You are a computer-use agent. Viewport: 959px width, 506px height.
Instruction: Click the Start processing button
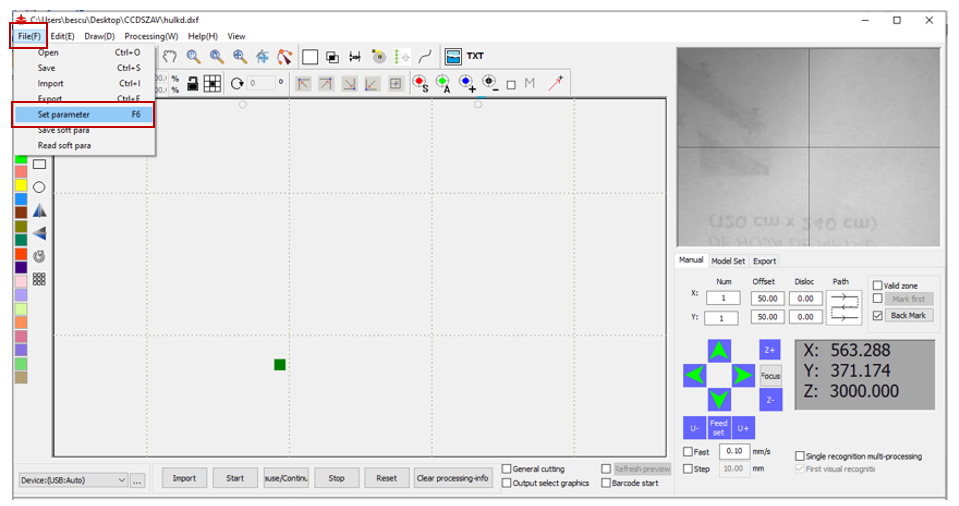click(x=235, y=478)
